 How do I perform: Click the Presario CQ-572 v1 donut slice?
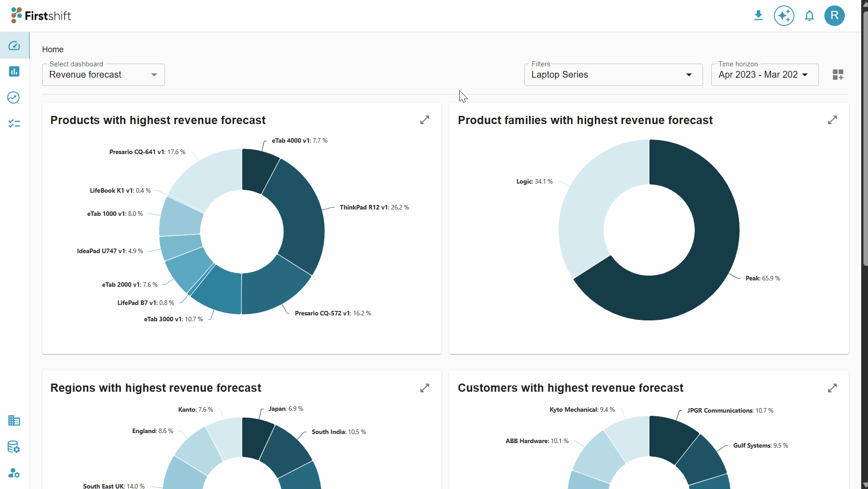pos(270,289)
